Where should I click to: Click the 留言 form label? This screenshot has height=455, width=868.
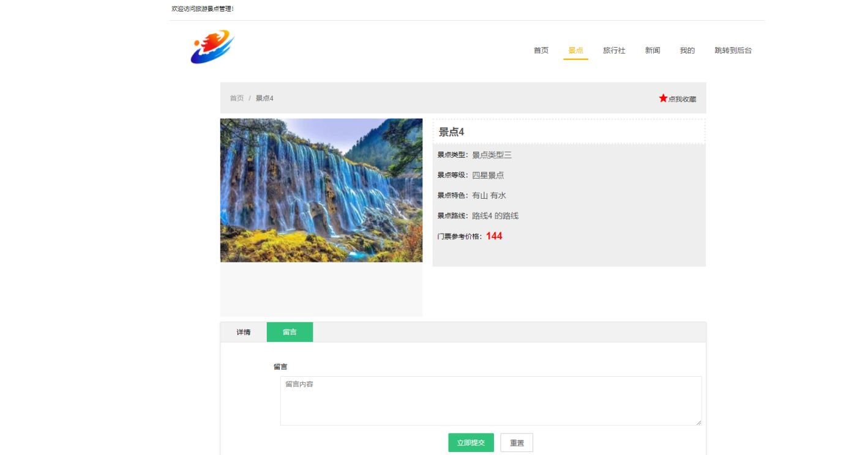point(280,367)
